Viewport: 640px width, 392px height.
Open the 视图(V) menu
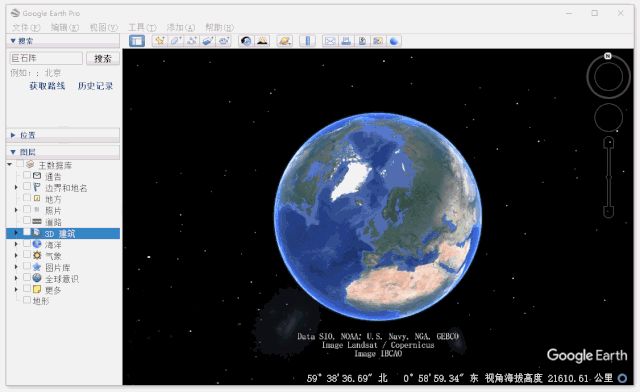[x=104, y=27]
